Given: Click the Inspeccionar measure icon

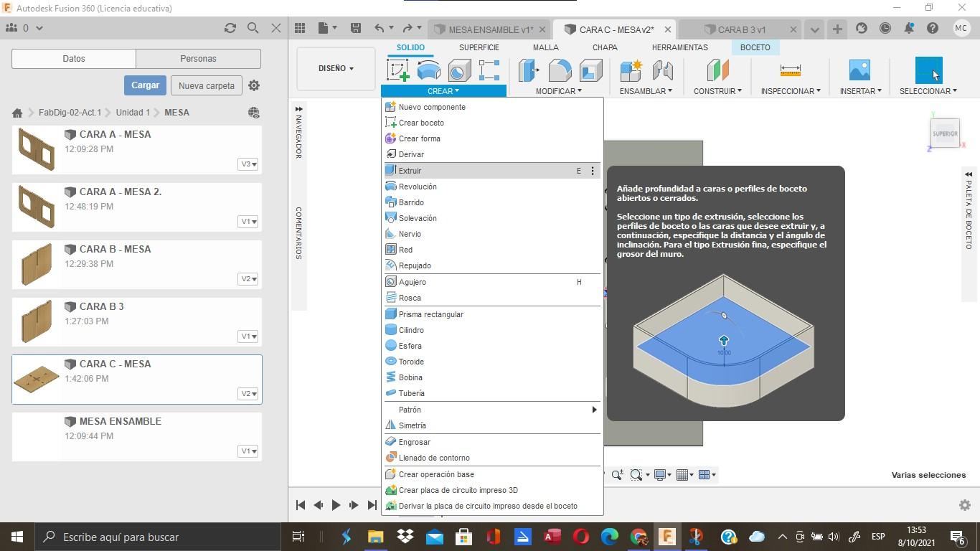Looking at the screenshot, I should (x=790, y=70).
